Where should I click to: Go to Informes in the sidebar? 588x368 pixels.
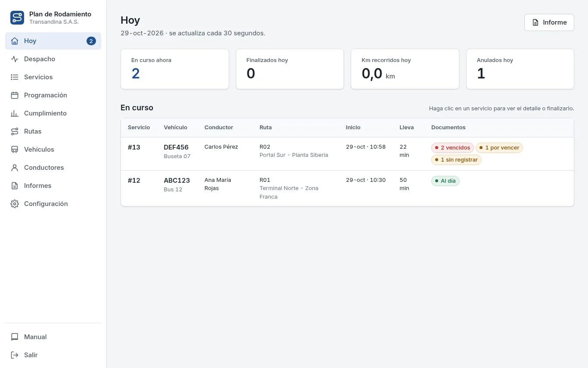53,186
